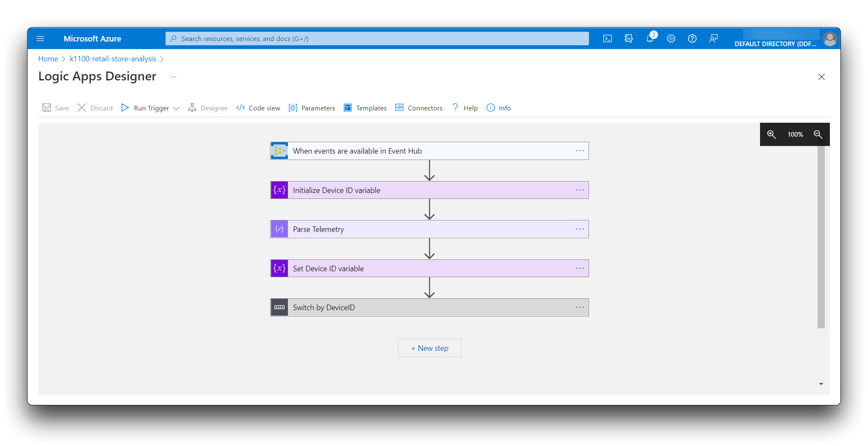Open the Directories and subscriptions filter icon
Image resolution: width=868 pixels, height=446 pixels.
[629, 39]
